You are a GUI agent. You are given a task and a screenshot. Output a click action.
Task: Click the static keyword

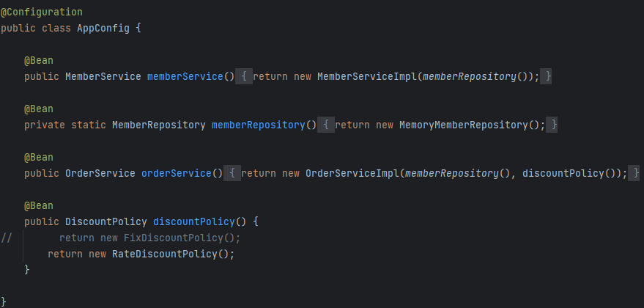point(89,125)
